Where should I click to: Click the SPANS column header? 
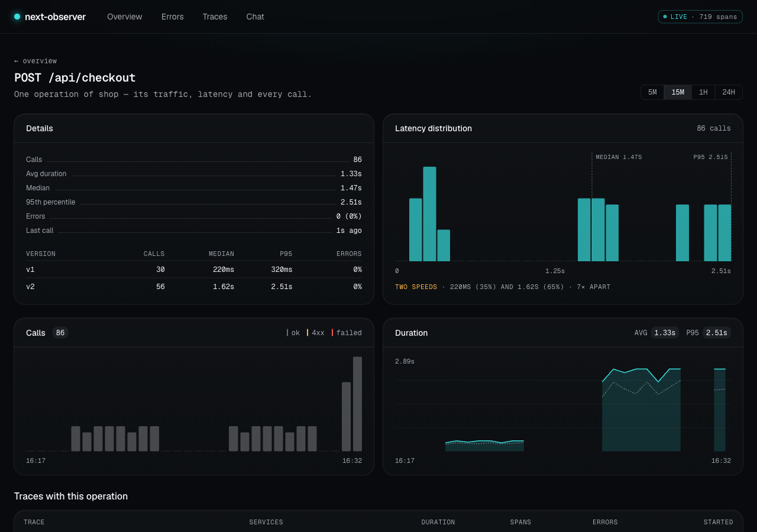click(520, 522)
